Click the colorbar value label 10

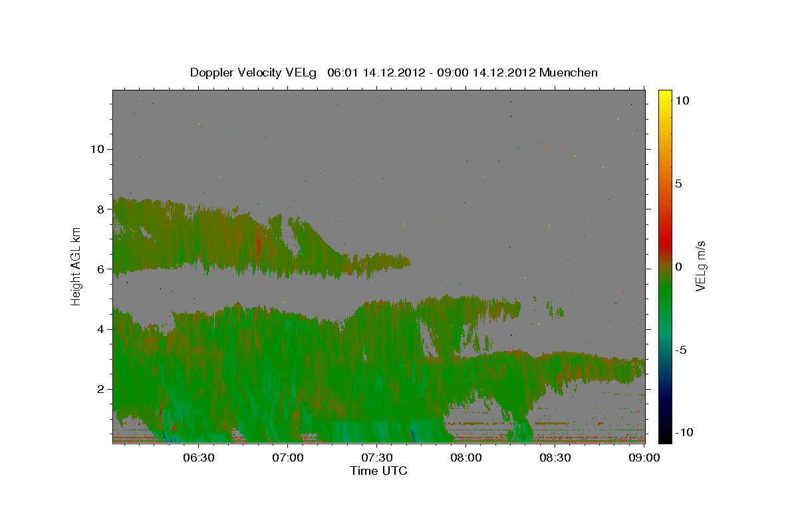tap(682, 100)
